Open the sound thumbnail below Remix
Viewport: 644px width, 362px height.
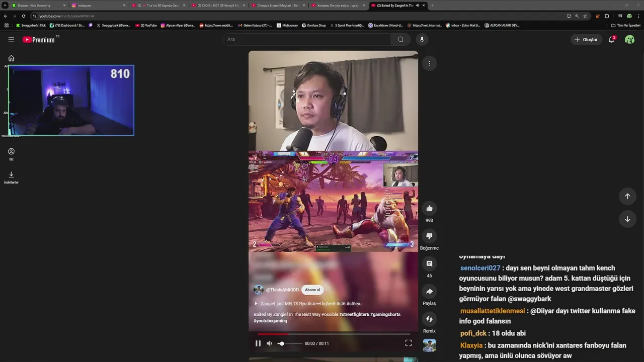[429, 345]
